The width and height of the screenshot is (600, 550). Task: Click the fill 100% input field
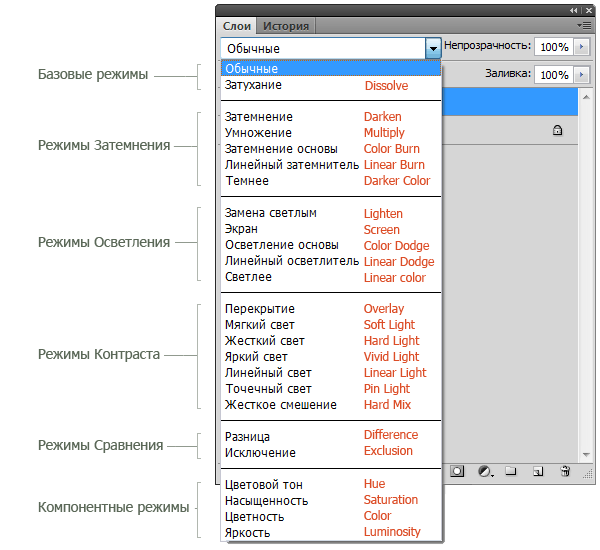(554, 74)
